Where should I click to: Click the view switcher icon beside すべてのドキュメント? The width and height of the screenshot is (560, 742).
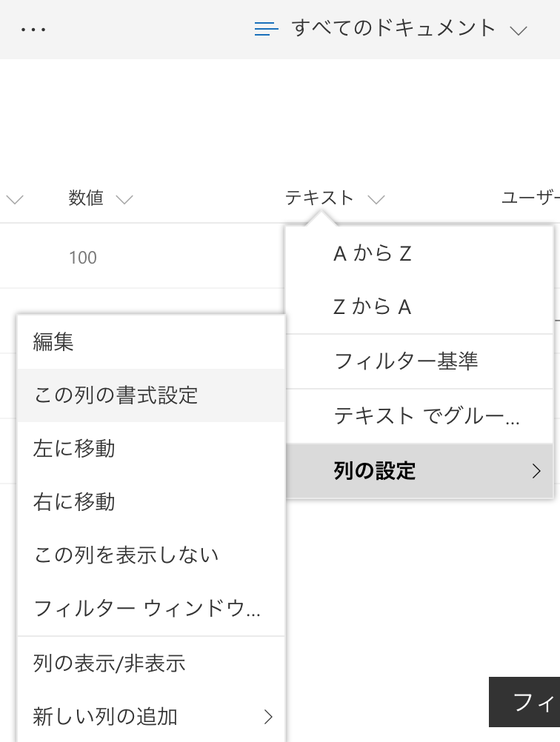(266, 28)
